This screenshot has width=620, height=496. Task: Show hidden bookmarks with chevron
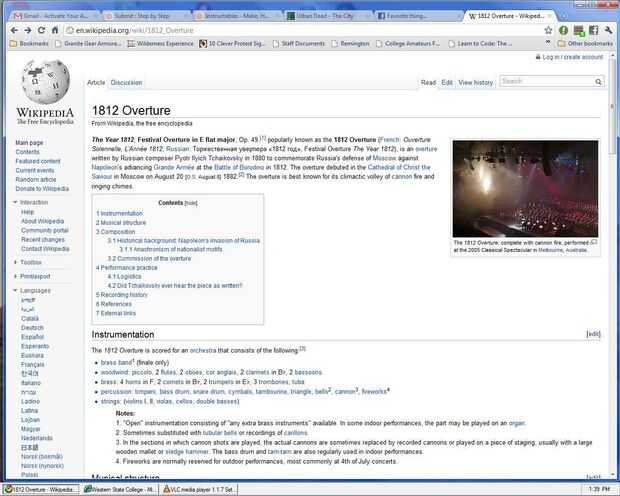click(548, 42)
